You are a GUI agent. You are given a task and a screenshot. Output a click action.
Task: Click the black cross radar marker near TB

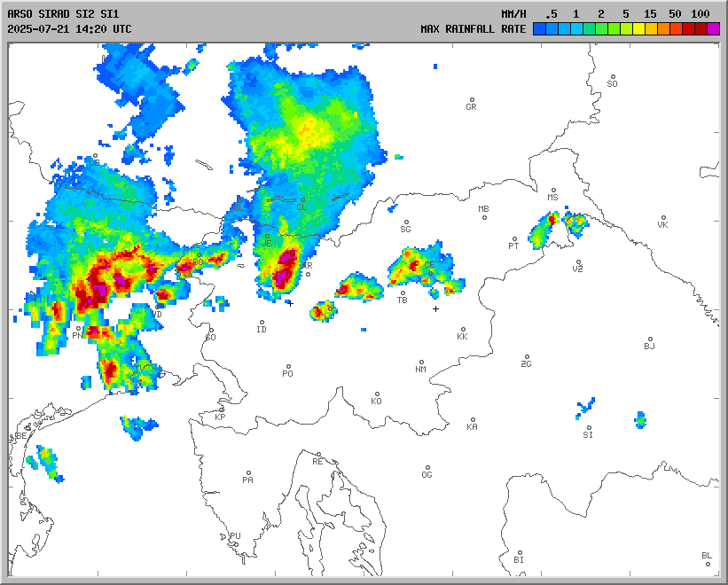click(x=435, y=308)
